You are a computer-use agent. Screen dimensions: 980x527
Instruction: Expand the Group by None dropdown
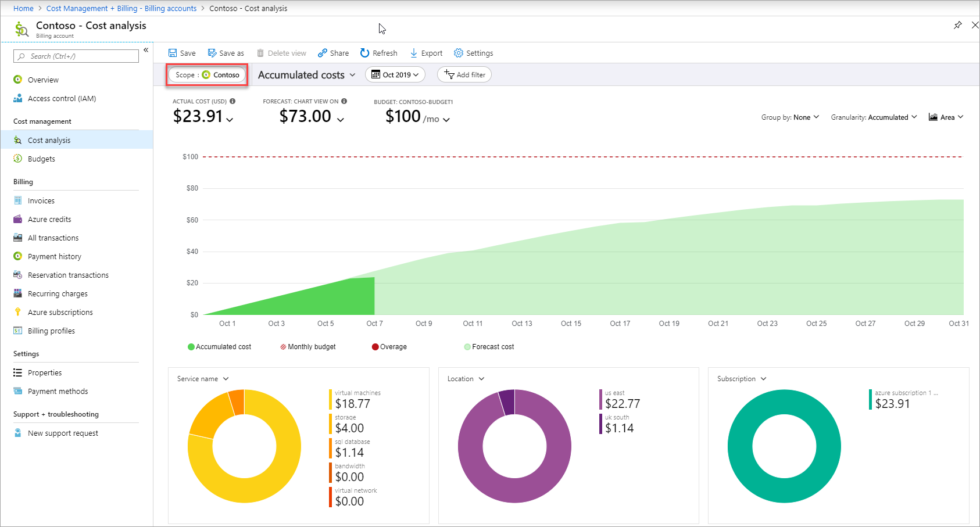click(x=790, y=117)
